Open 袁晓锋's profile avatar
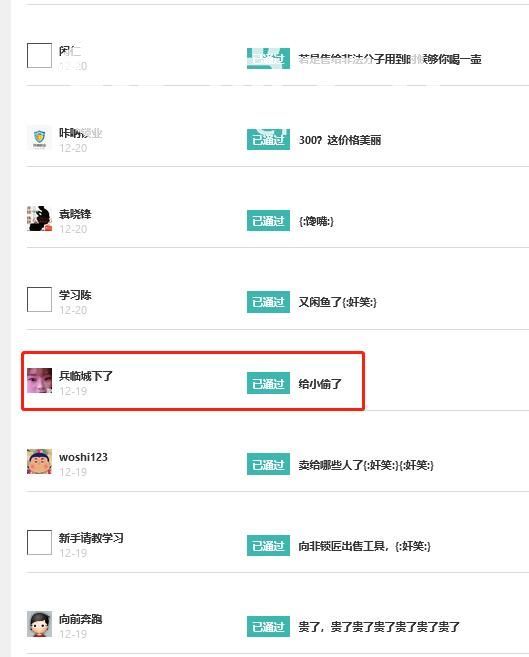529x657 pixels. 39,218
